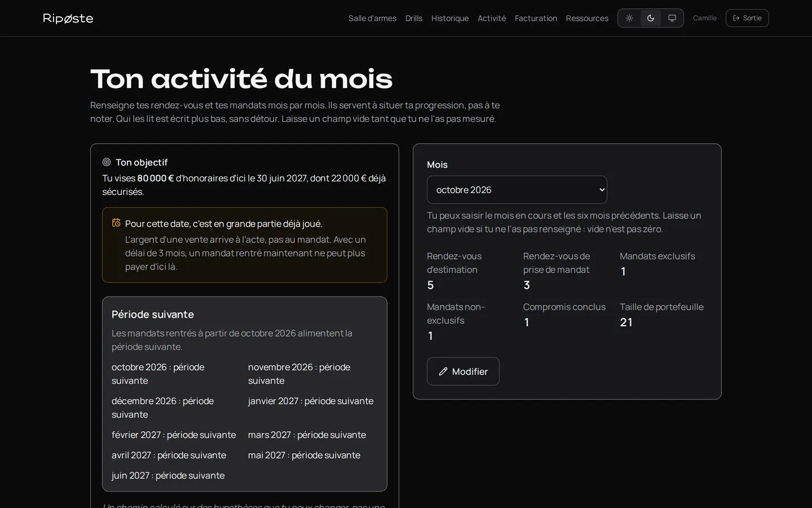This screenshot has width=812, height=508.
Task: Log out with Sortie button
Action: 747,18
